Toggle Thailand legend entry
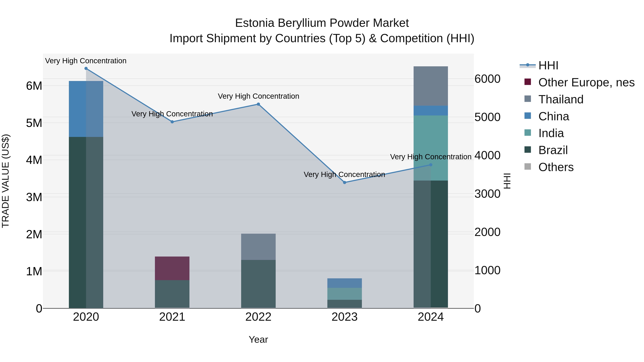644x362 pixels. point(554,99)
